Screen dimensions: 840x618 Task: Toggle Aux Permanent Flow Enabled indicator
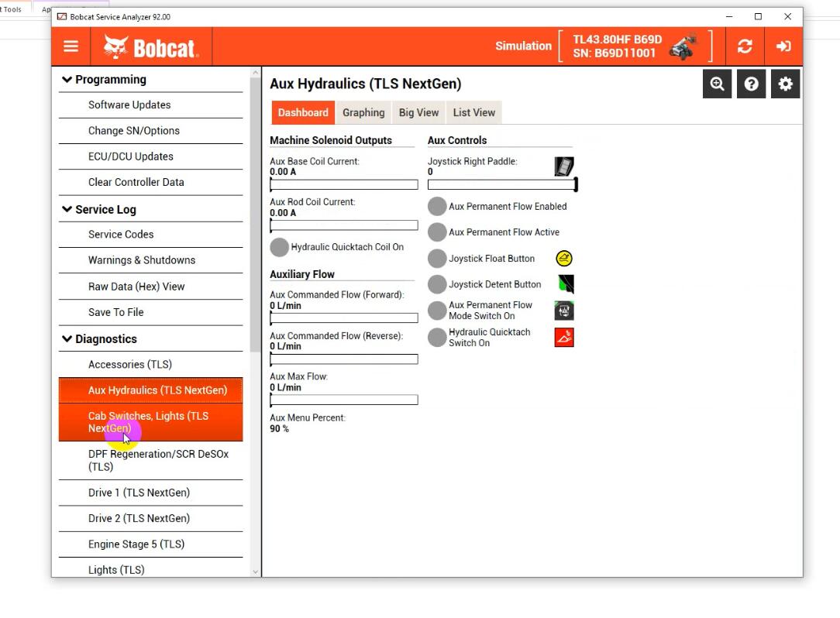[x=437, y=207]
